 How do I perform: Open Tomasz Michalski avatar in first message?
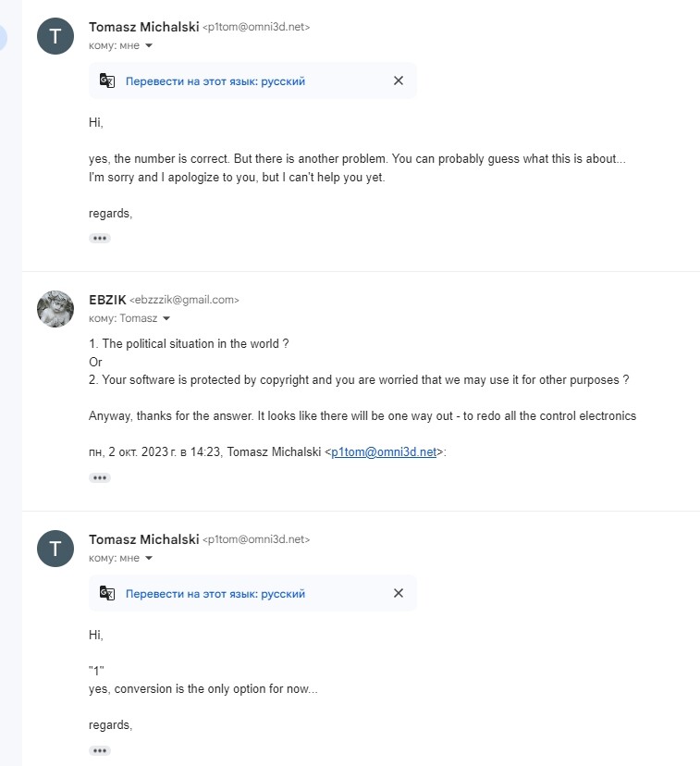pyautogui.click(x=55, y=36)
